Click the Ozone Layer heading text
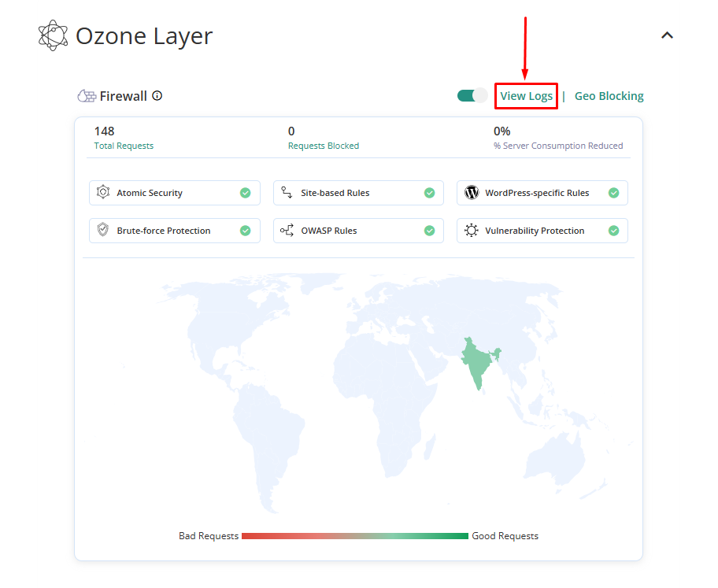718x588 pixels. 144,36
